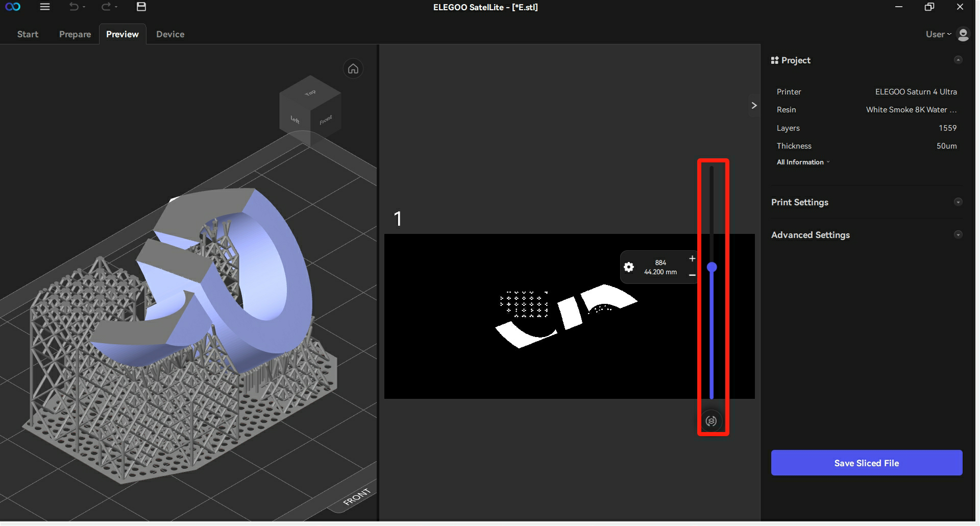Click the ELEGOO infinity logo icon
The image size is (980, 526).
13,7
